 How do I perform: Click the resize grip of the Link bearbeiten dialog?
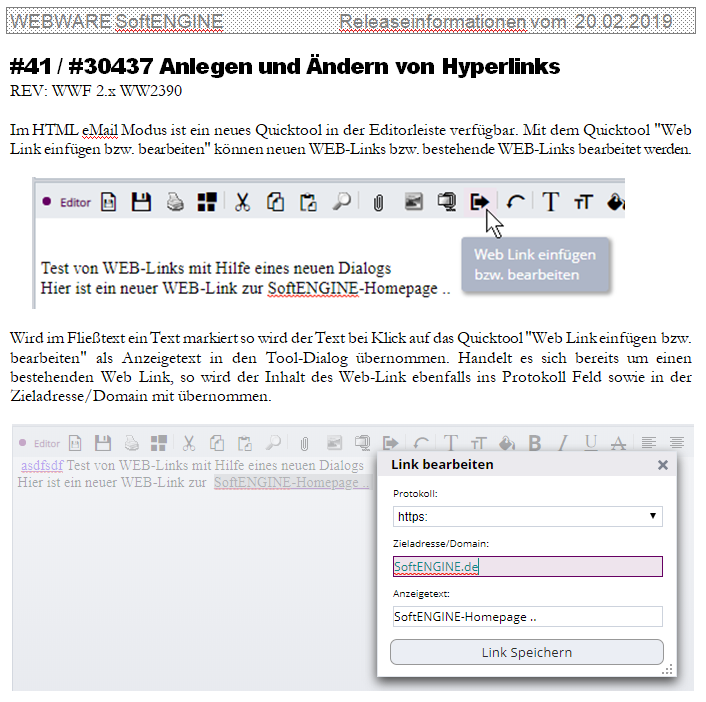[x=667, y=670]
